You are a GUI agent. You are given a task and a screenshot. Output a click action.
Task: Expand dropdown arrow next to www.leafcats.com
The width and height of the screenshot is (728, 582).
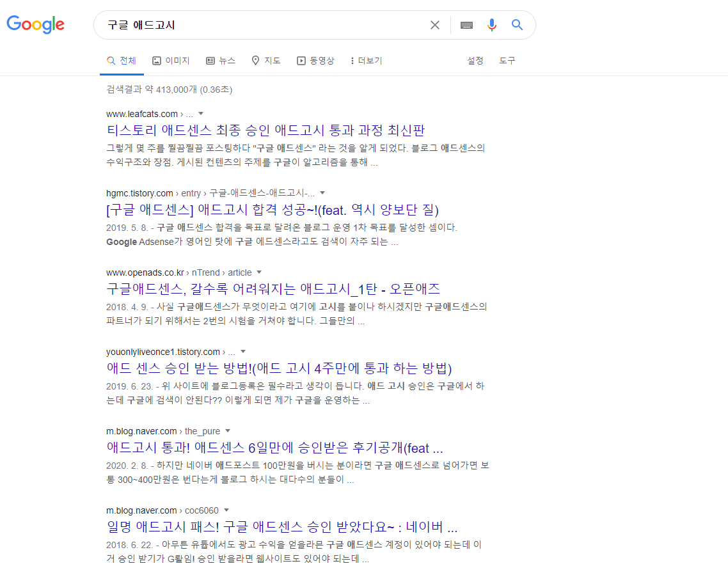pos(201,114)
